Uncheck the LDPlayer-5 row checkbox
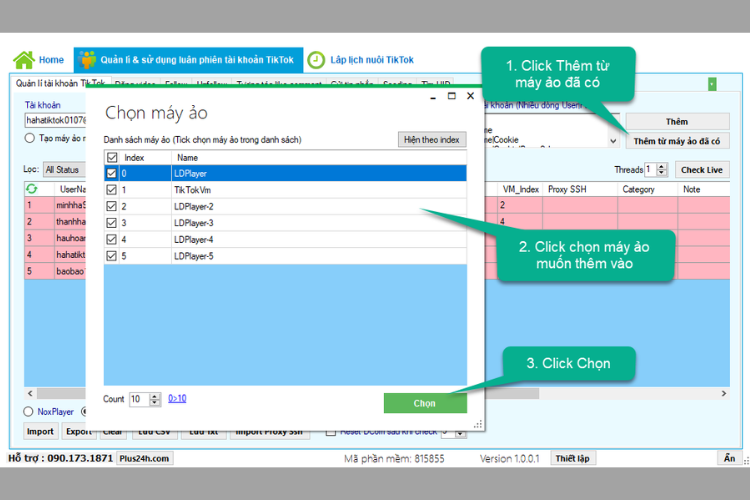Screen dimensions: 750x500 111,256
